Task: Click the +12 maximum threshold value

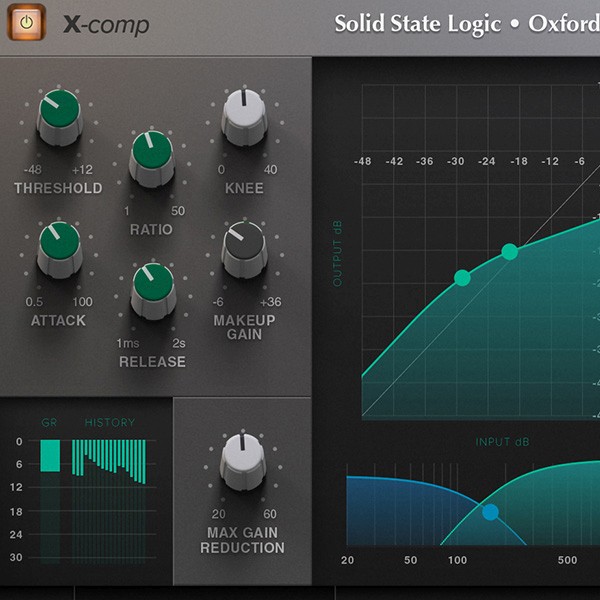Action: pyautogui.click(x=82, y=170)
